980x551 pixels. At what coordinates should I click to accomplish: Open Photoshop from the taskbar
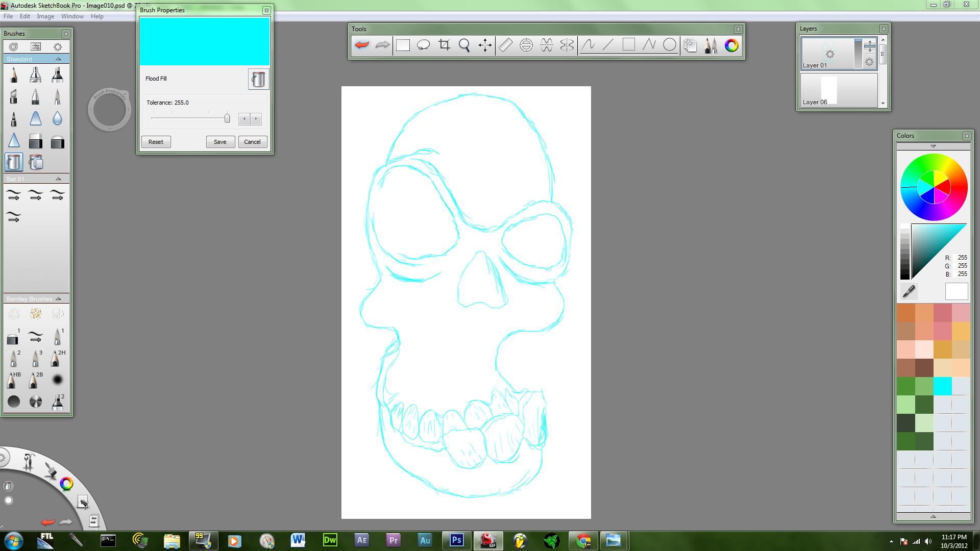tap(456, 540)
